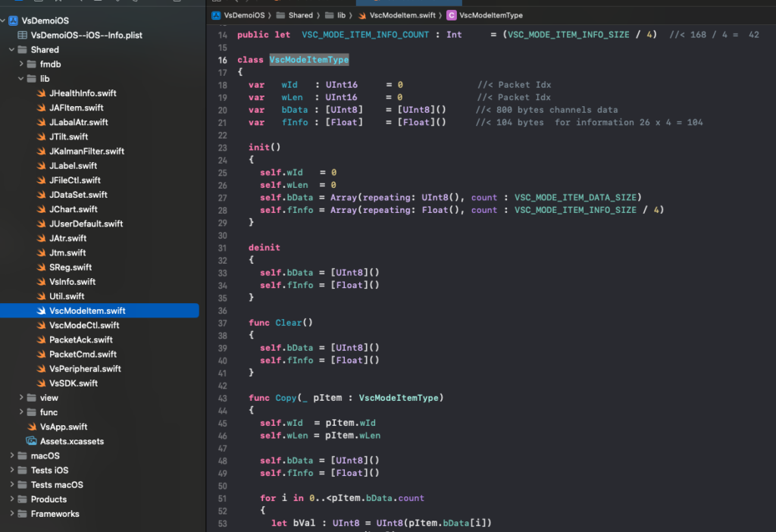Click the Swift icon beside VsSDK.swift
This screenshot has height=532, width=776.
(x=42, y=383)
